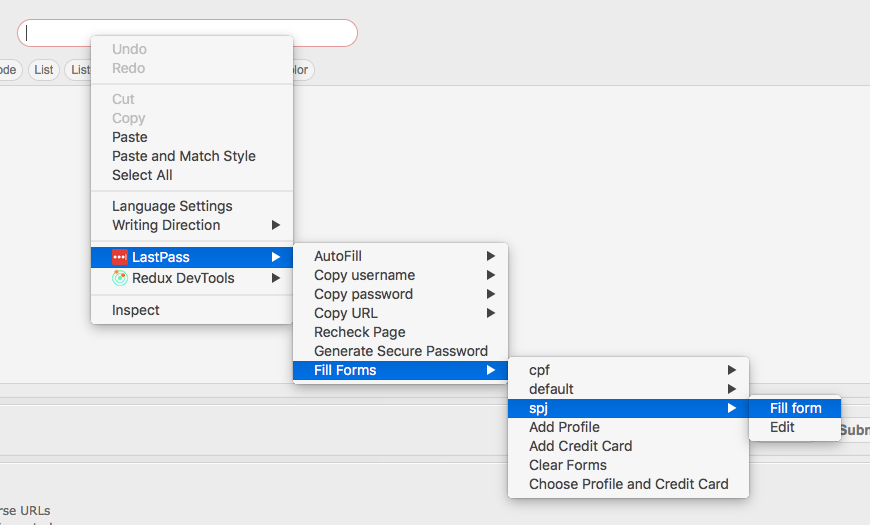Expand the default profile submenu arrow
This screenshot has height=525, width=870.
[x=732, y=389]
